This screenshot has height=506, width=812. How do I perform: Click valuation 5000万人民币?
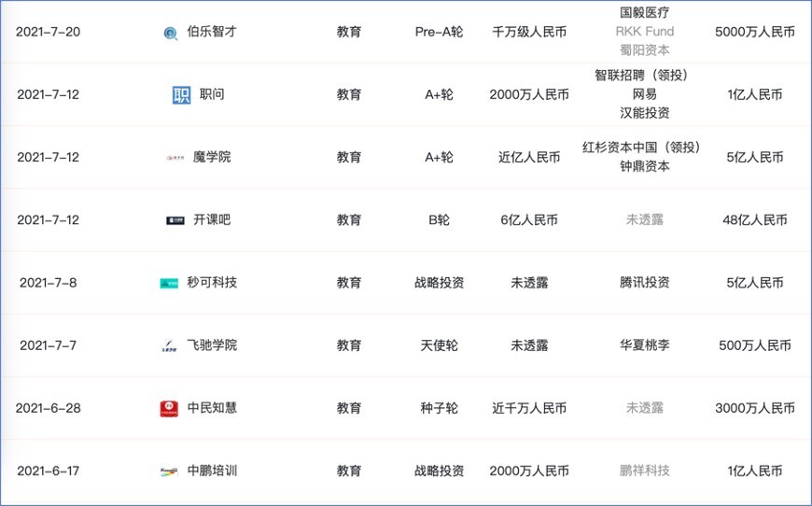pos(755,32)
